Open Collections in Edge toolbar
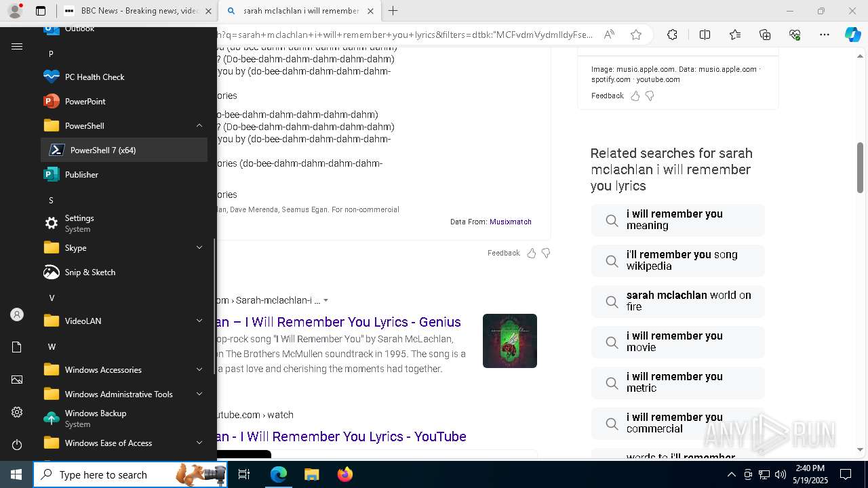 pyautogui.click(x=765, y=35)
